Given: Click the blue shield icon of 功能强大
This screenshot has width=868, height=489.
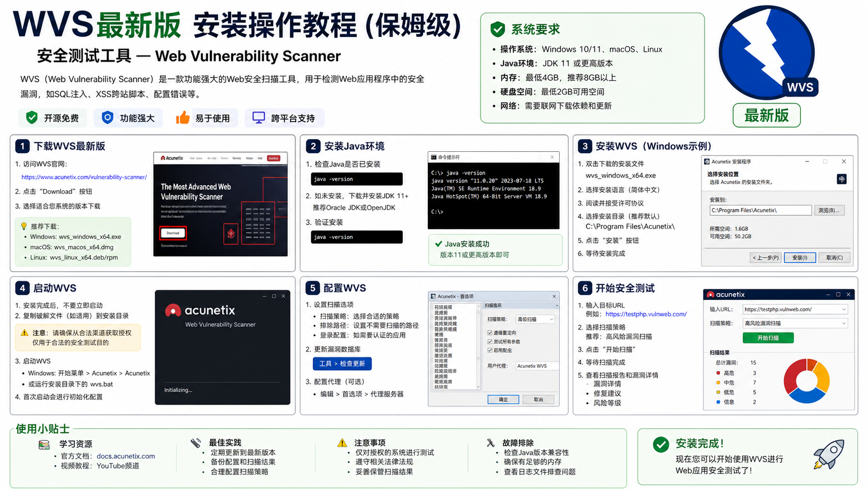Looking at the screenshot, I should click(107, 118).
